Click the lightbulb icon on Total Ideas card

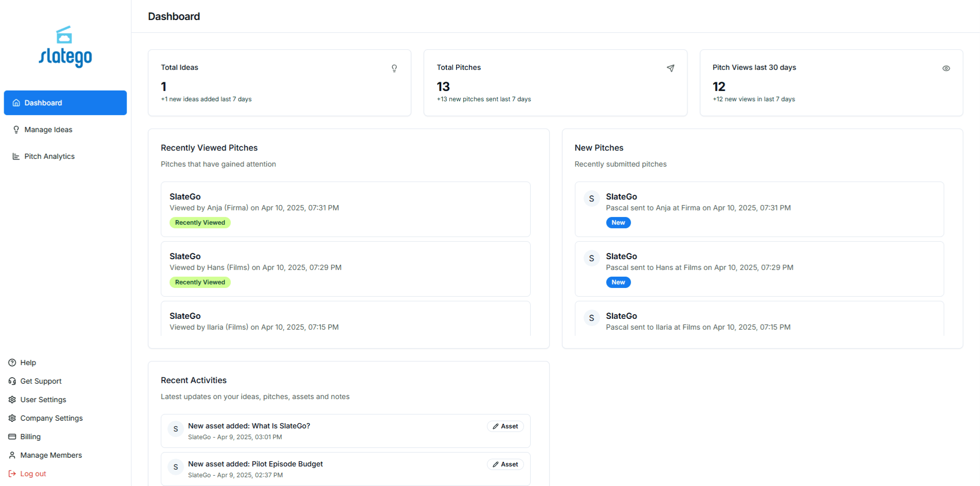point(394,68)
